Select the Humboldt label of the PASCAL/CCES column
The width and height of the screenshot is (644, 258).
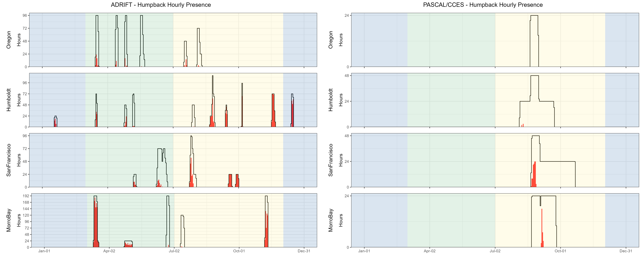click(x=331, y=100)
